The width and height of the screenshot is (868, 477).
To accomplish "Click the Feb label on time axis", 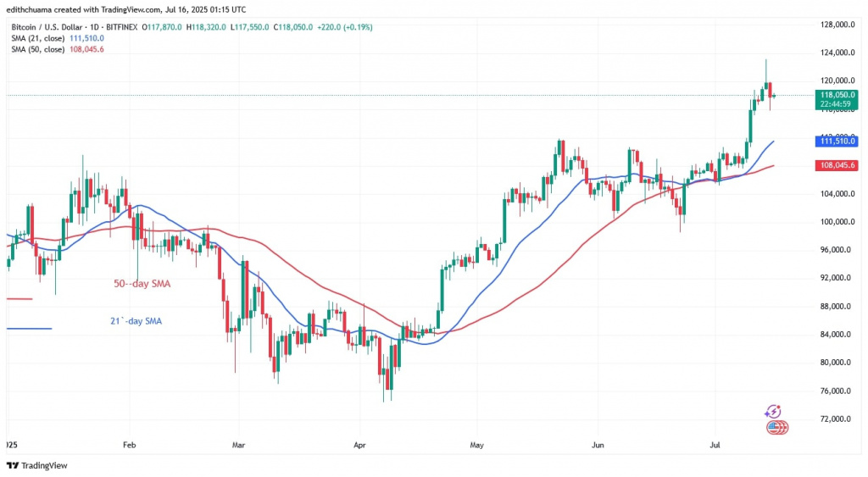I will pos(129,443).
